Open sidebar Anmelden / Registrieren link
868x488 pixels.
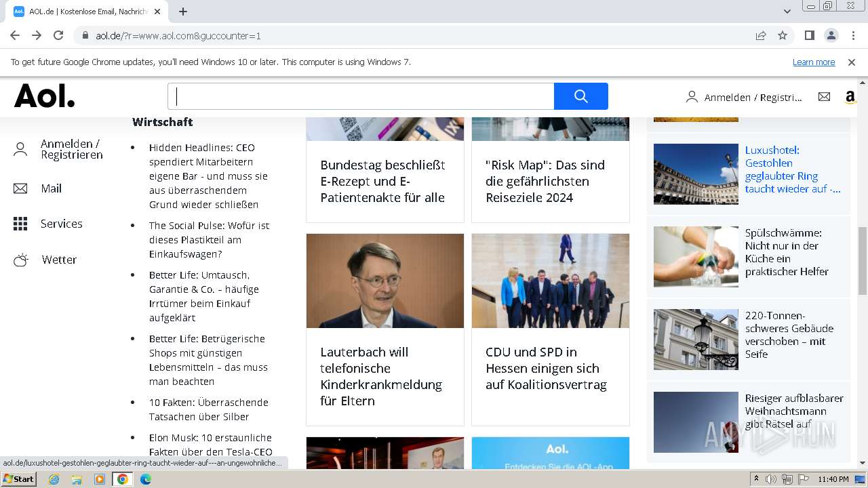coord(72,149)
